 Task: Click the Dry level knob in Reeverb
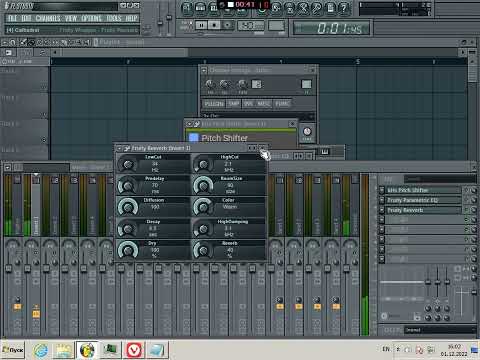click(127, 251)
